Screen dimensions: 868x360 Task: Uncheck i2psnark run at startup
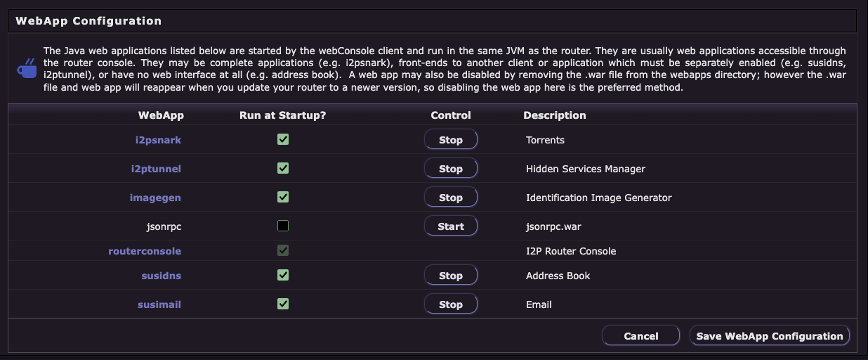tap(283, 139)
